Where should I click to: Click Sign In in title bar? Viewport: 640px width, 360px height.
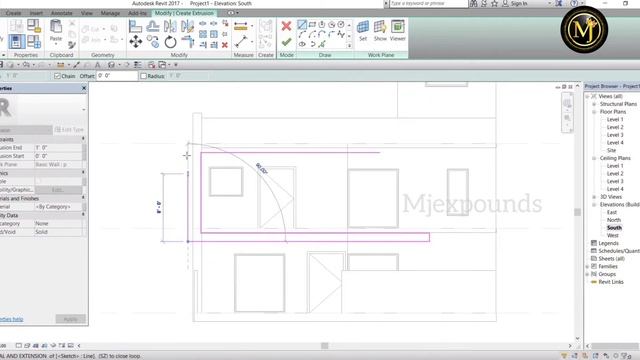click(519, 4)
